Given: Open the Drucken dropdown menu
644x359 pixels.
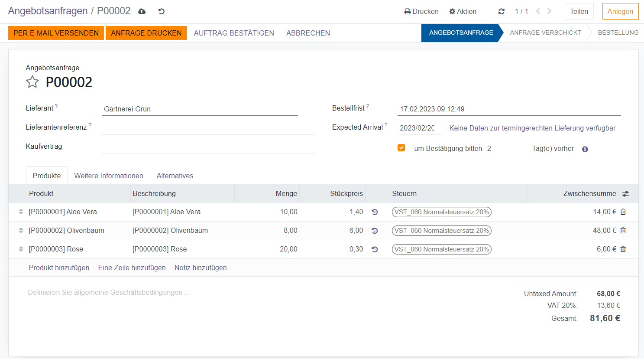Looking at the screenshot, I should tap(421, 11).
